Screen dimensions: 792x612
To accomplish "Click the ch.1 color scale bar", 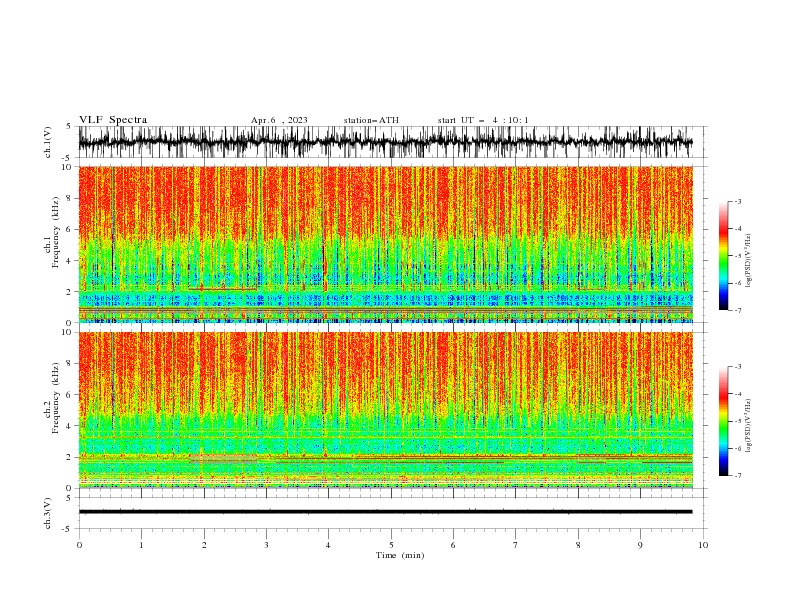I will point(723,255).
